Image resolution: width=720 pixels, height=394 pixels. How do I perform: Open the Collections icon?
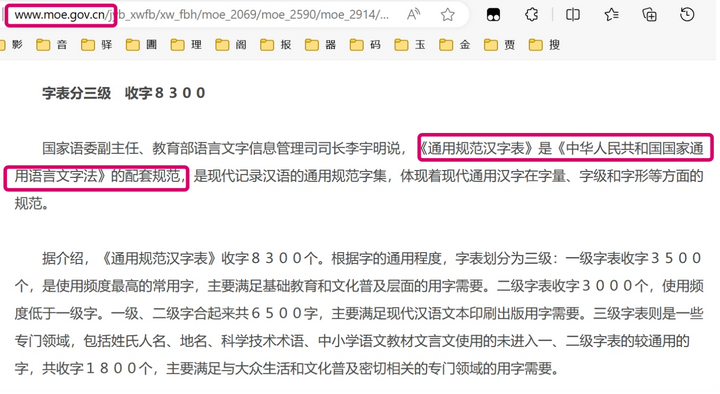tap(649, 15)
